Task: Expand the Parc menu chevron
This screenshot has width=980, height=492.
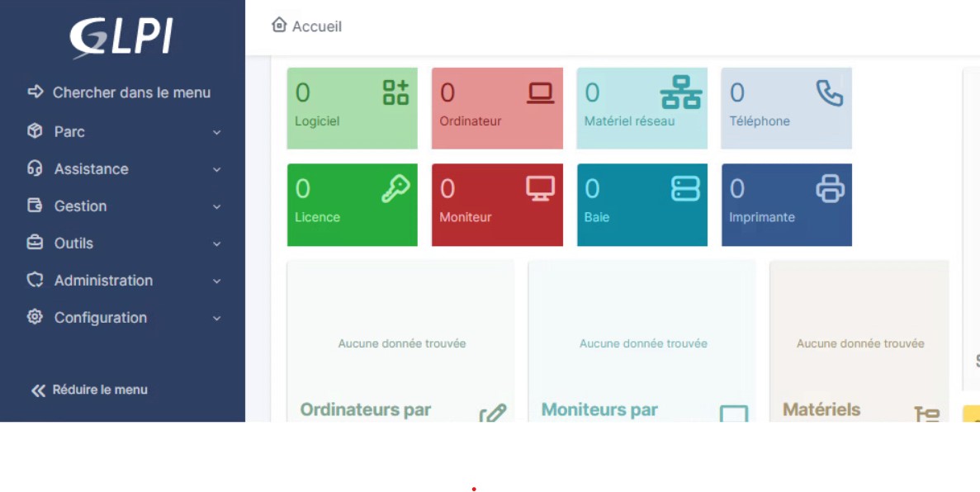Action: tap(216, 132)
